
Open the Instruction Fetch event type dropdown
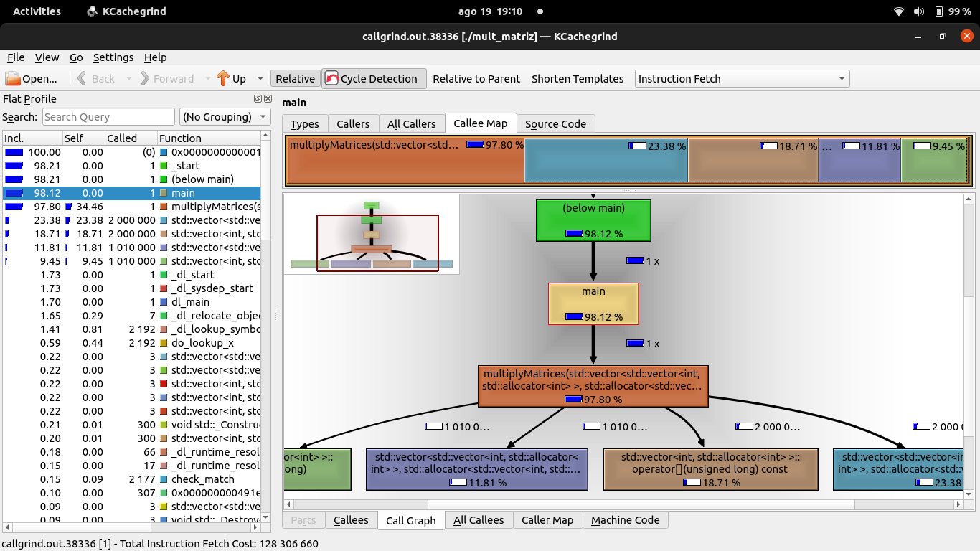tap(742, 79)
